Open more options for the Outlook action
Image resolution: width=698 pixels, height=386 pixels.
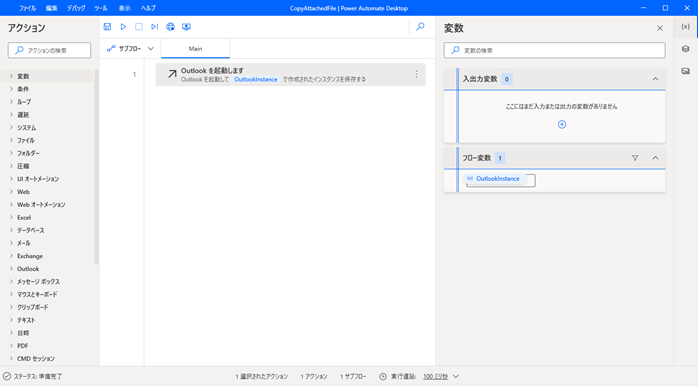click(x=417, y=74)
